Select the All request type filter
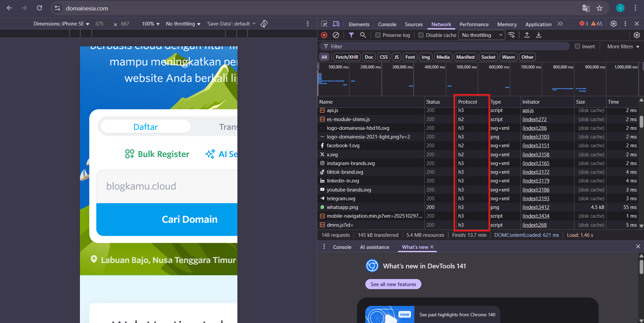Screen dimensions: 644x323 point(324,57)
